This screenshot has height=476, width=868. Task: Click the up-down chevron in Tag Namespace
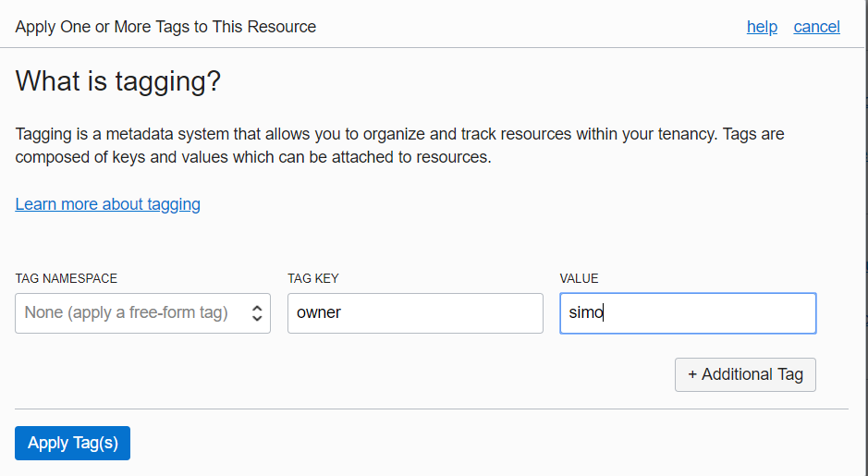coord(257,313)
